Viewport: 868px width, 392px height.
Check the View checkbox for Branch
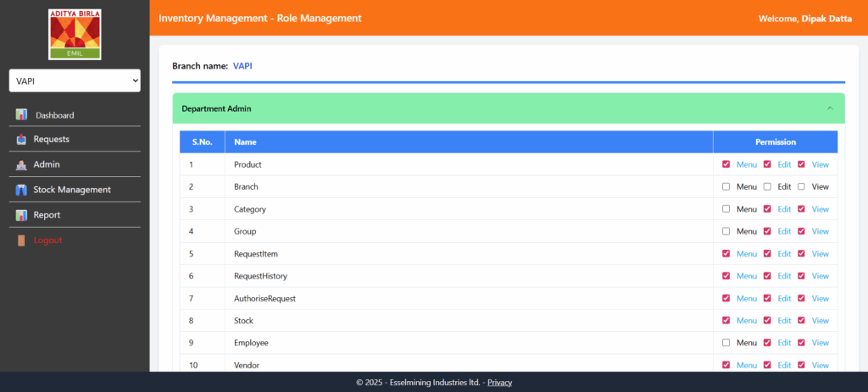click(801, 187)
